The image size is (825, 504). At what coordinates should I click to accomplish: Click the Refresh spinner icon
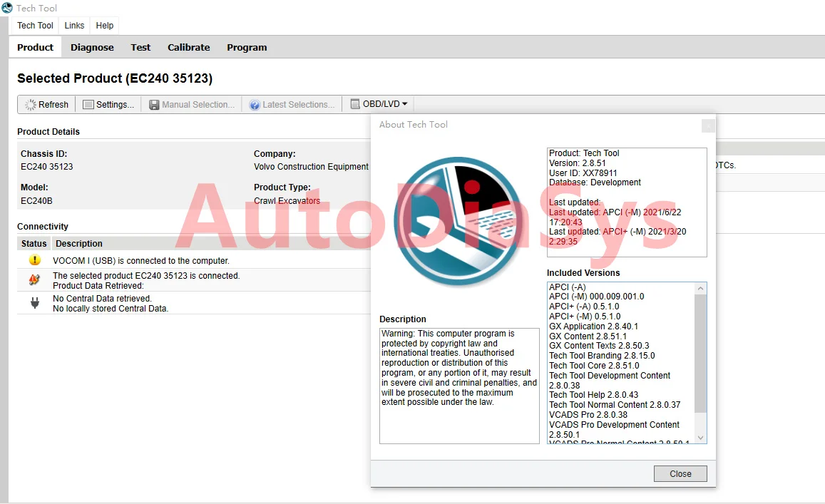click(x=31, y=105)
